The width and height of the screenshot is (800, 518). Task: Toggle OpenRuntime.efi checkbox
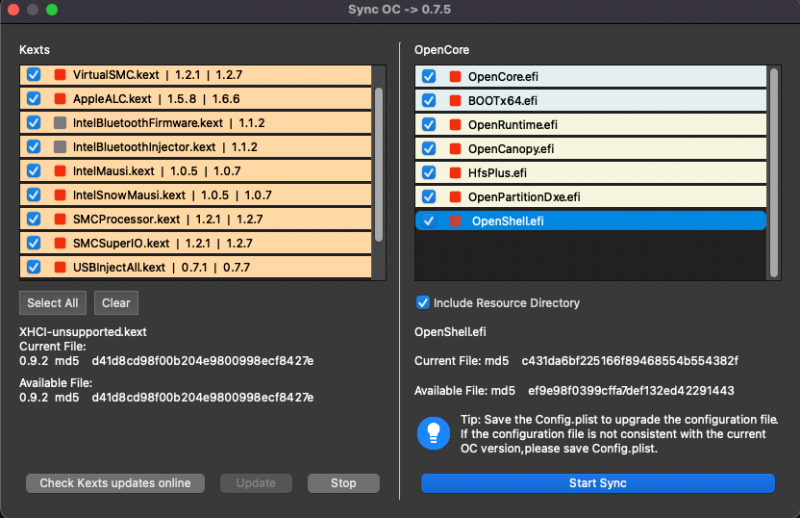(429, 125)
